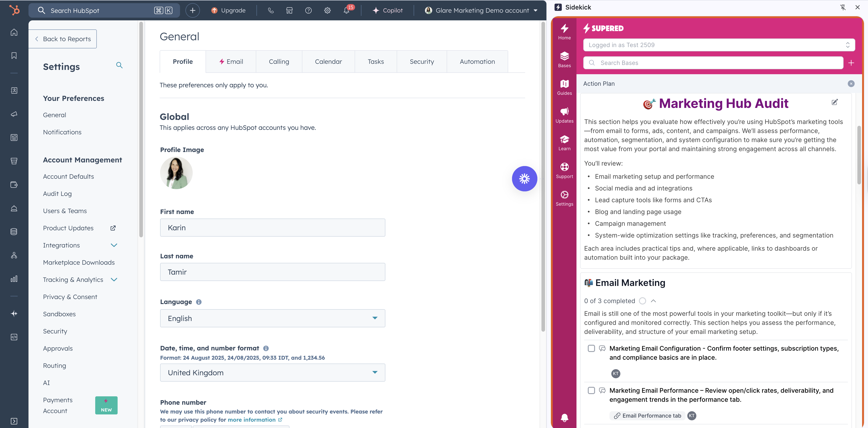868x428 pixels.
Task: Open Notifications preferences
Action: point(62,132)
